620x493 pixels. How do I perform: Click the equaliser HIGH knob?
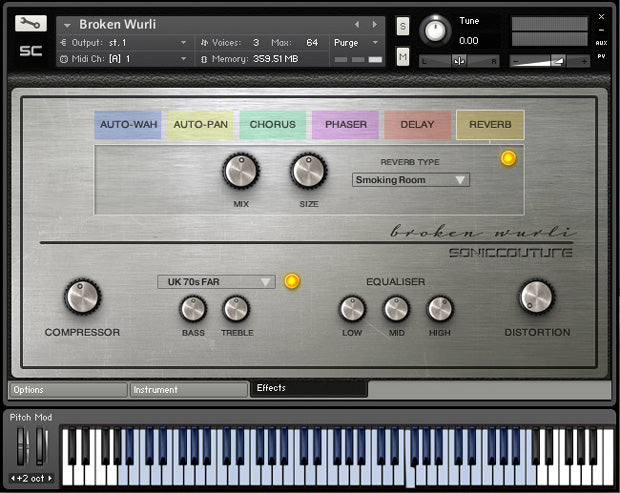coord(440,309)
